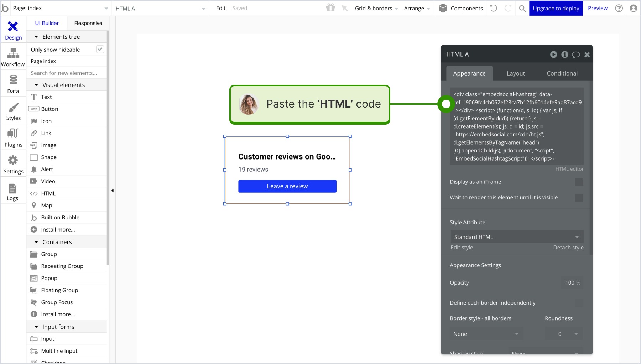Screen dimensions: 641x364
Task: Select the Link element
Action: coord(67,133)
